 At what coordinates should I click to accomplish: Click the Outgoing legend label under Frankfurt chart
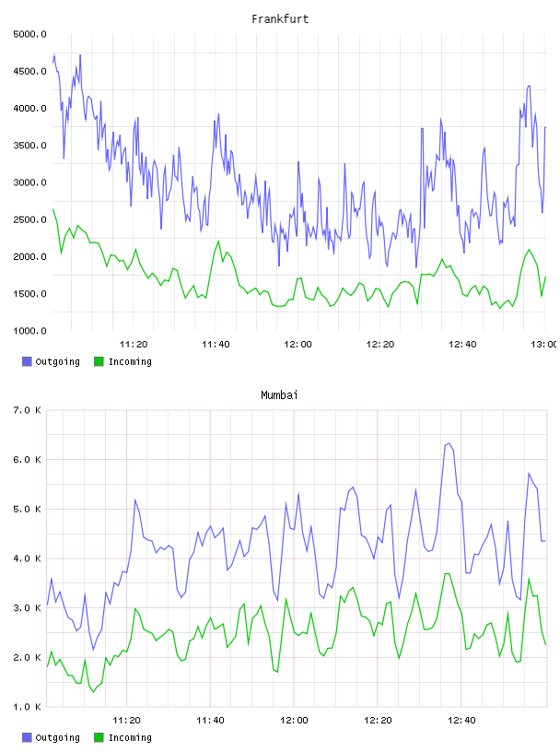[x=57, y=361]
